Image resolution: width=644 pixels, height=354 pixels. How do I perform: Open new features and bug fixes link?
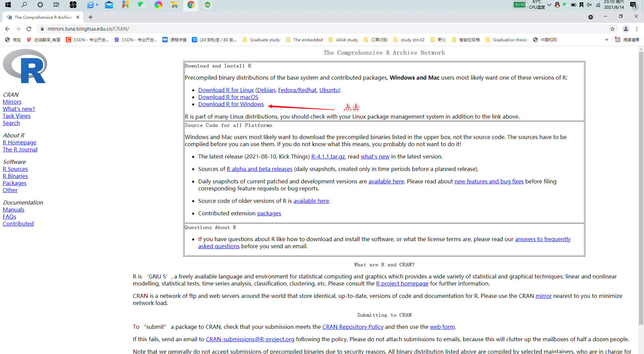(489, 181)
